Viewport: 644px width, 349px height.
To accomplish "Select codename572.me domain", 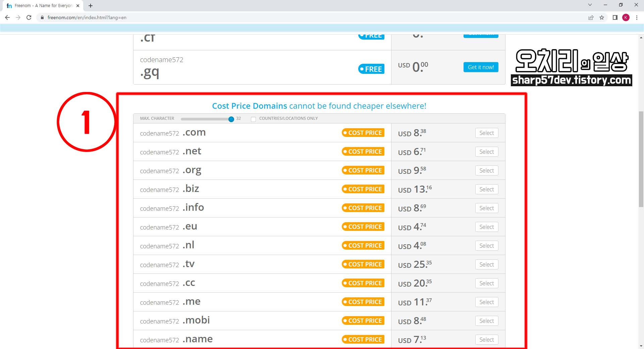I will pos(486,302).
